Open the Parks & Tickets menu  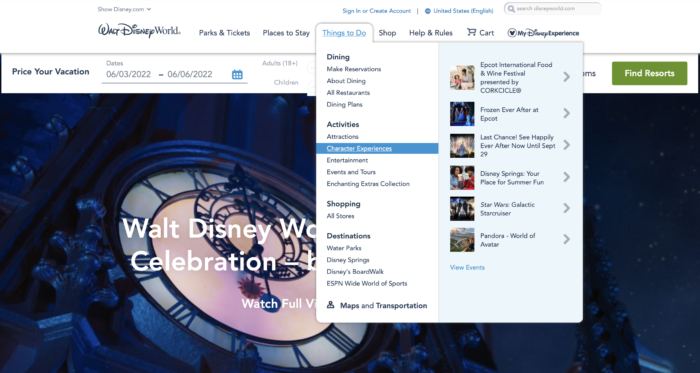(224, 33)
